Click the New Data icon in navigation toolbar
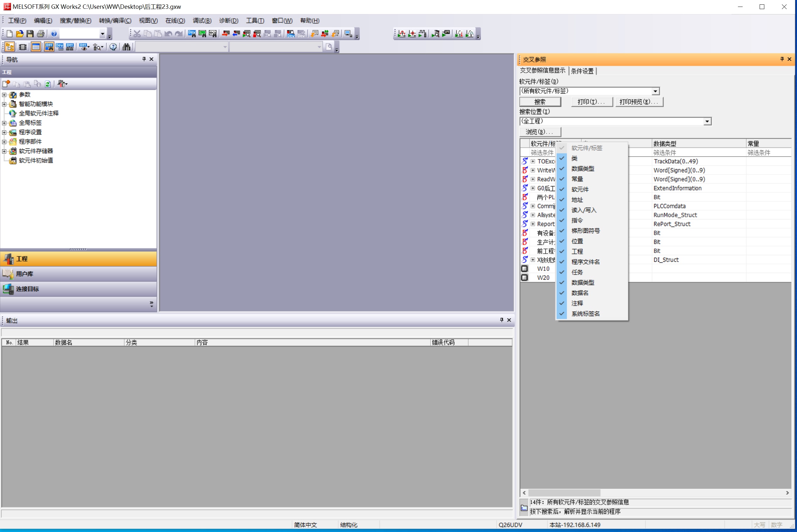 tap(7, 84)
